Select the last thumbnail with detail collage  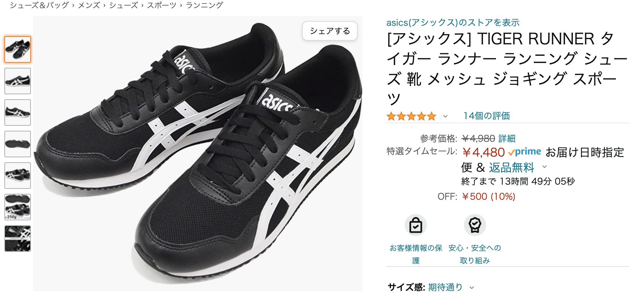tap(18, 239)
